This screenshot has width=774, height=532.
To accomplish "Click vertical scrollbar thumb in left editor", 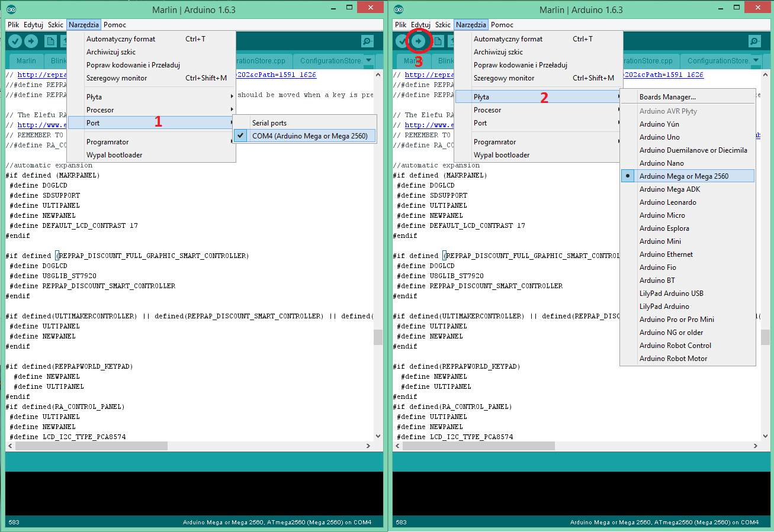I will (378, 337).
